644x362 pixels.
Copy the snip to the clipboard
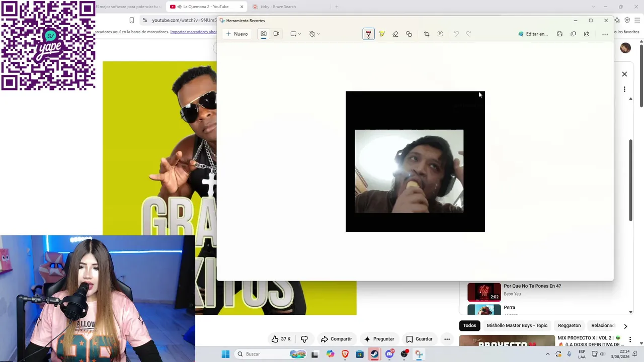tap(573, 34)
